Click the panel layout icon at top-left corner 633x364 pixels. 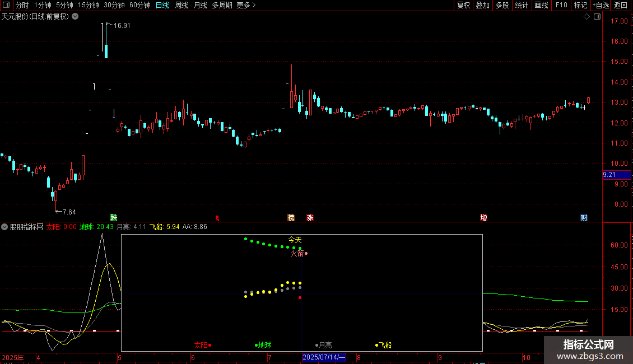tap(6, 5)
